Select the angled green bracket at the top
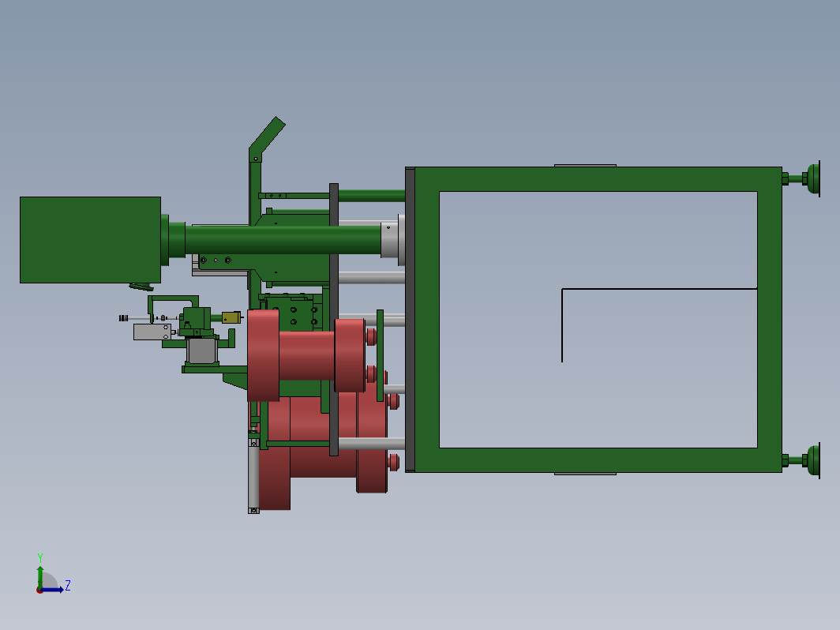 click(267, 137)
